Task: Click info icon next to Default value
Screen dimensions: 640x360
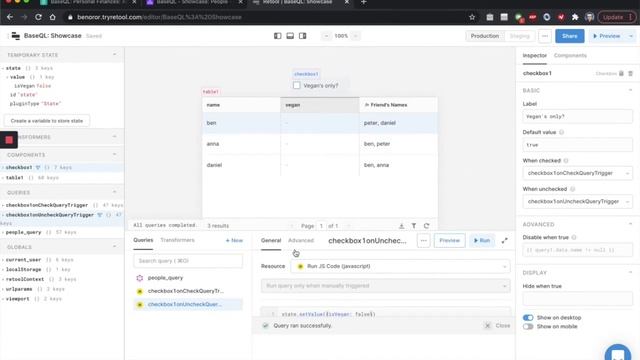Action: [x=561, y=132]
